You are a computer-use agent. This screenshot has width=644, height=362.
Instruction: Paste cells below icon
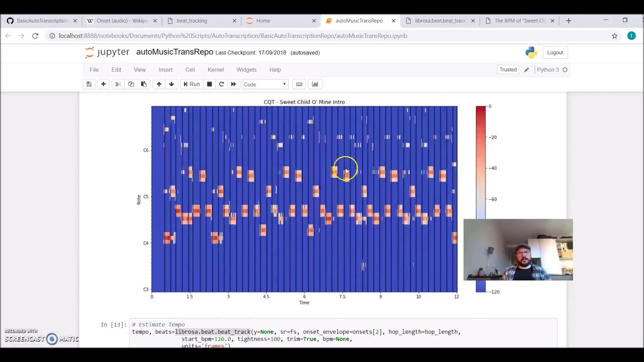[x=143, y=84]
